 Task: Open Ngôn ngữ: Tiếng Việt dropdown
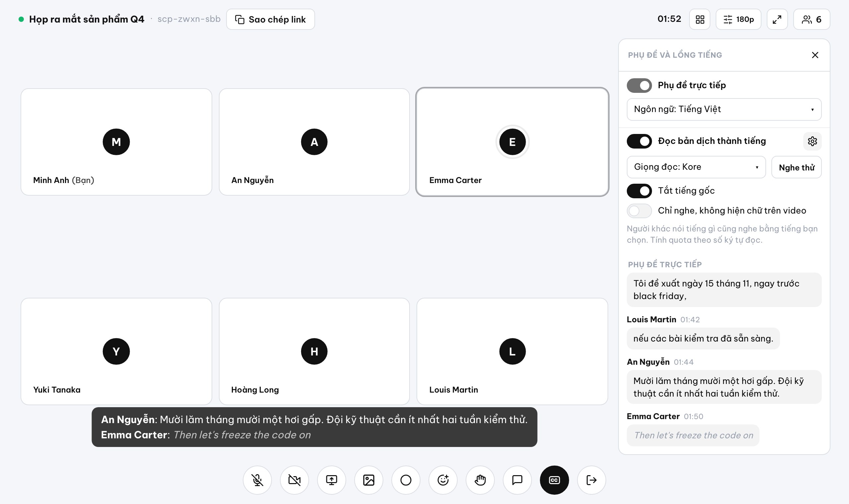coord(724,109)
